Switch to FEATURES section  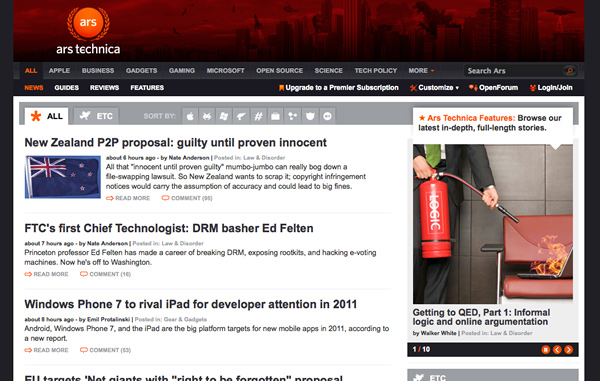click(147, 88)
